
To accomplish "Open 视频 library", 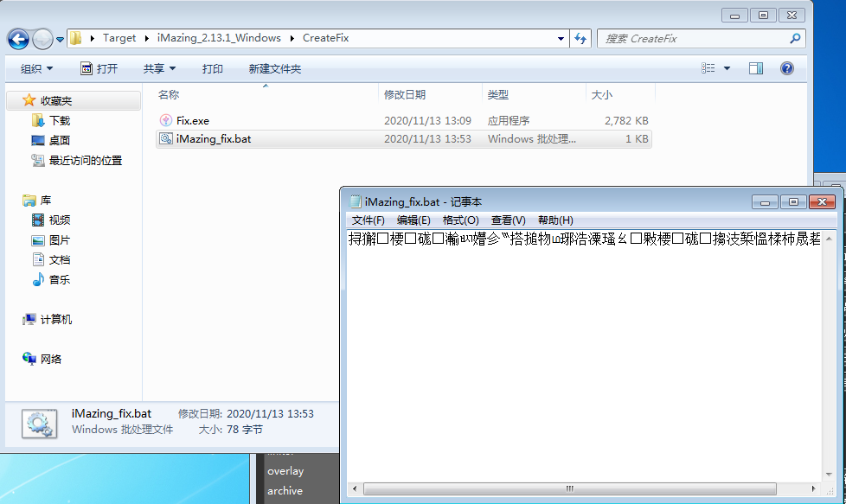I will tap(60, 220).
